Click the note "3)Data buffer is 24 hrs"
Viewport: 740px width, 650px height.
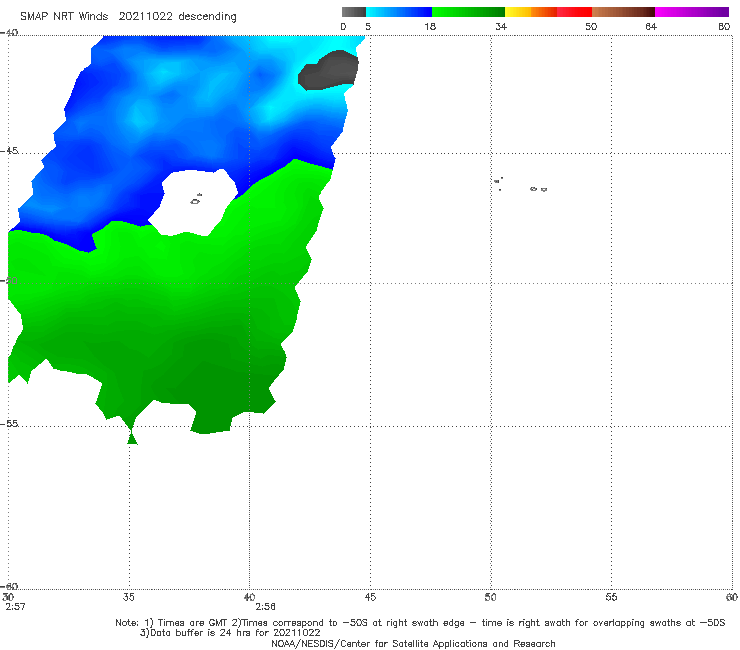[x=230, y=633]
